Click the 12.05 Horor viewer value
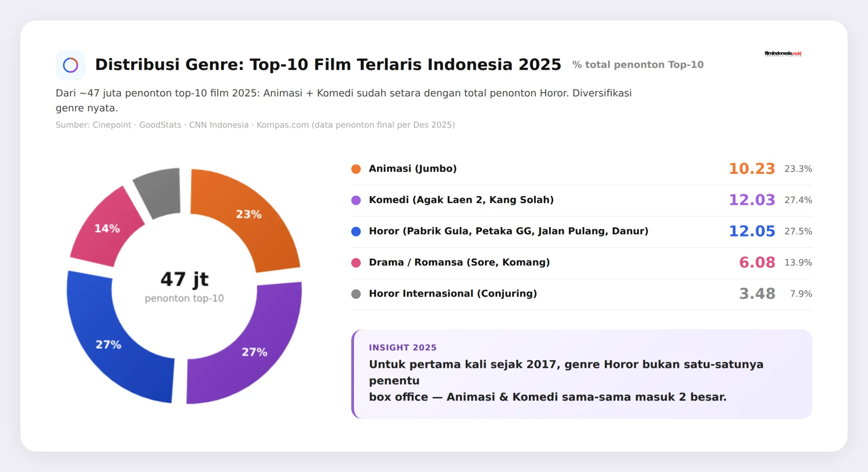This screenshot has height=472, width=868. tap(752, 231)
